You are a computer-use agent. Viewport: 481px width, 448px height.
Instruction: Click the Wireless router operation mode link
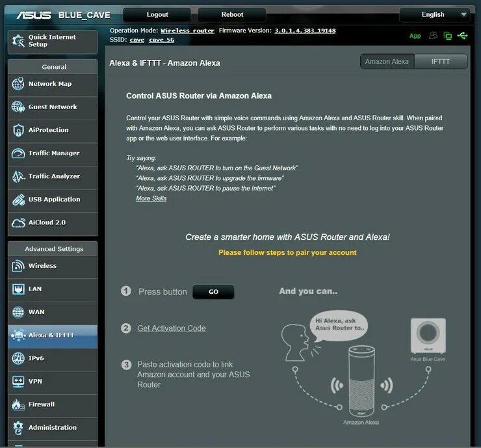click(x=187, y=31)
